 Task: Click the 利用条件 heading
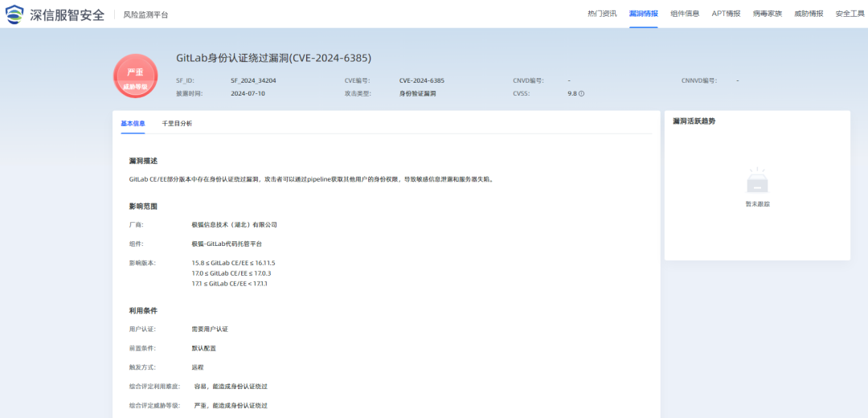point(143,310)
